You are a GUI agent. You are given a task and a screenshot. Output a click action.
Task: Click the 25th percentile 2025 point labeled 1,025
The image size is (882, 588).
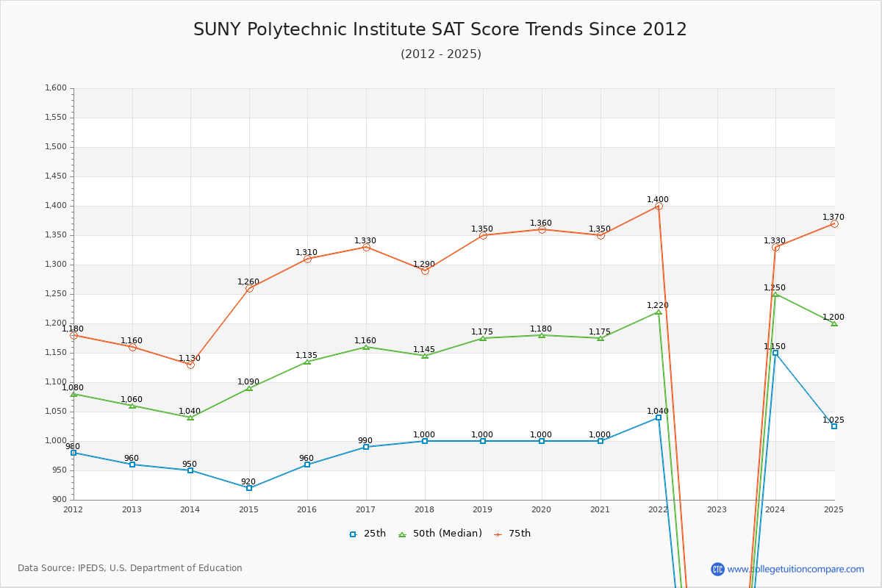click(834, 426)
